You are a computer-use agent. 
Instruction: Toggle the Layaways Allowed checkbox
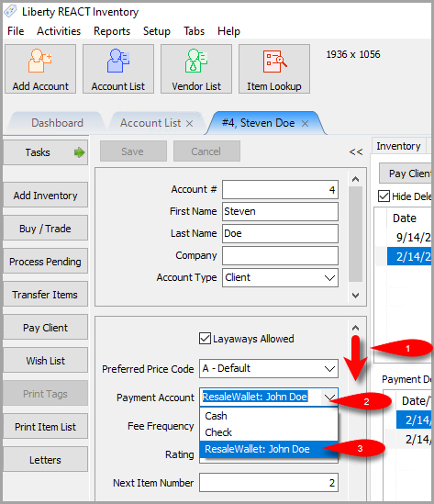tap(205, 339)
